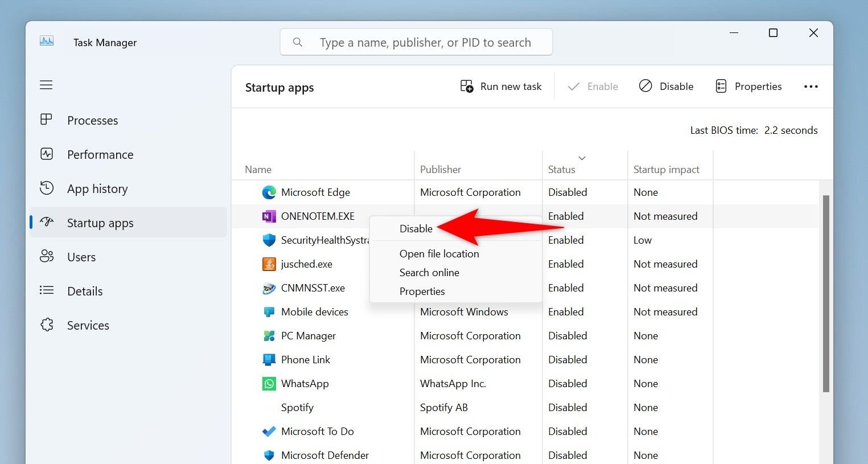Click the Phone Link app icon
The image size is (868, 464).
click(x=269, y=360)
